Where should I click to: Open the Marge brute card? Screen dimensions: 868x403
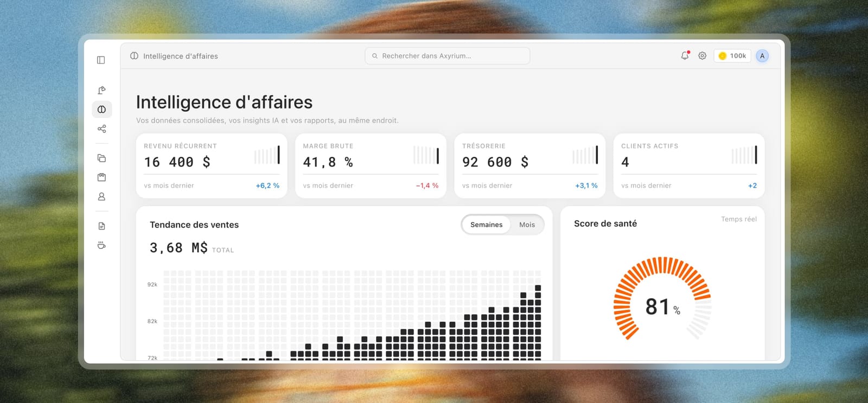point(371,166)
